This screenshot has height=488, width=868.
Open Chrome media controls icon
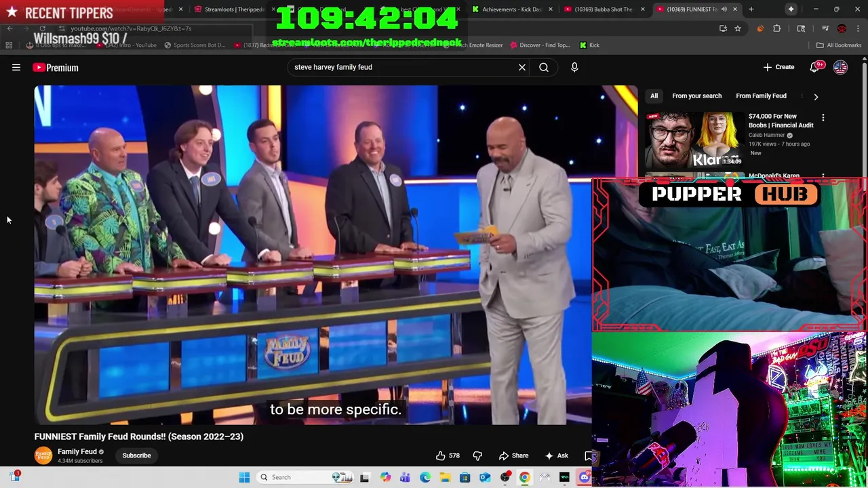pyautogui.click(x=825, y=28)
